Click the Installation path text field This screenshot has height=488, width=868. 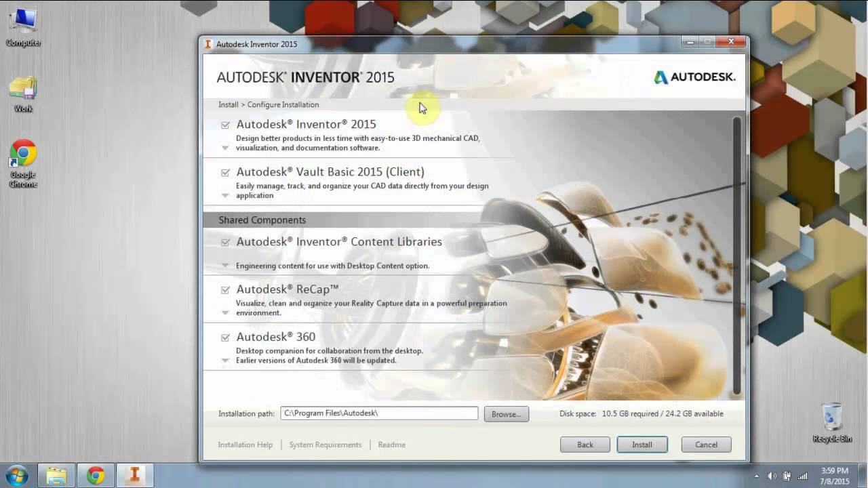tap(379, 413)
